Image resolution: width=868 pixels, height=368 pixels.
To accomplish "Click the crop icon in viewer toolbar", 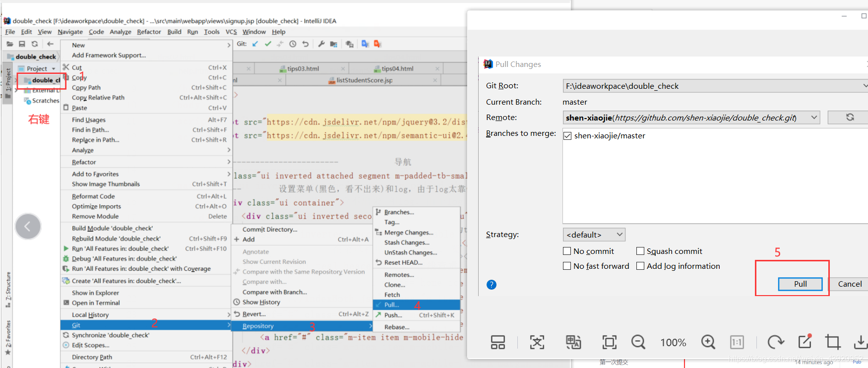I will pyautogui.click(x=833, y=342).
